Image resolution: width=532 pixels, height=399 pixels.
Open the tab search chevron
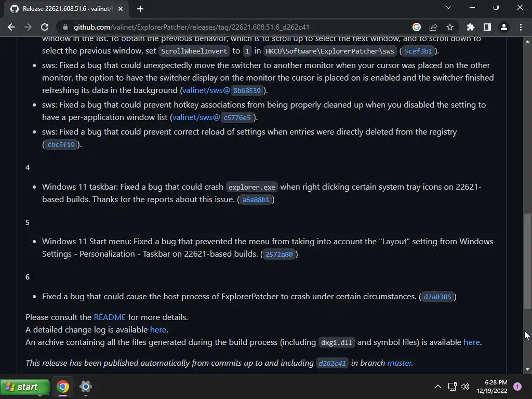pos(448,7)
